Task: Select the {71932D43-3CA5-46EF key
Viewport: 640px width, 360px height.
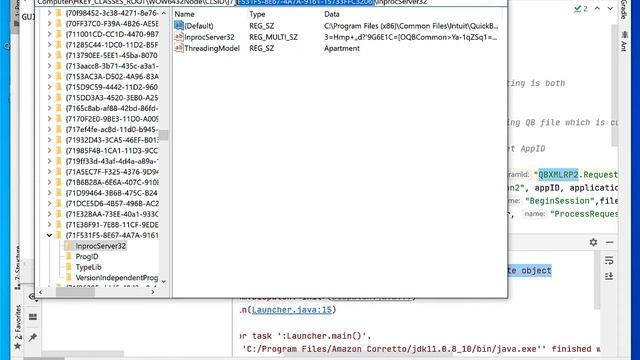Action: pos(112,140)
